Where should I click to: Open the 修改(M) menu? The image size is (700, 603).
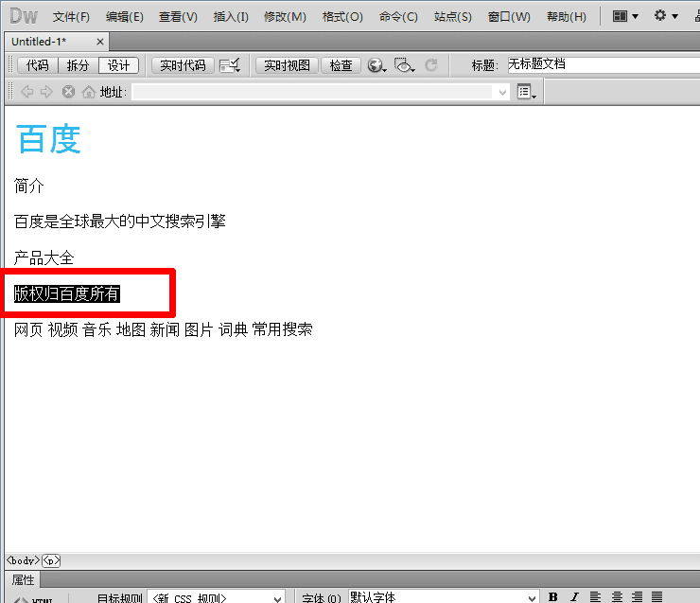(285, 16)
